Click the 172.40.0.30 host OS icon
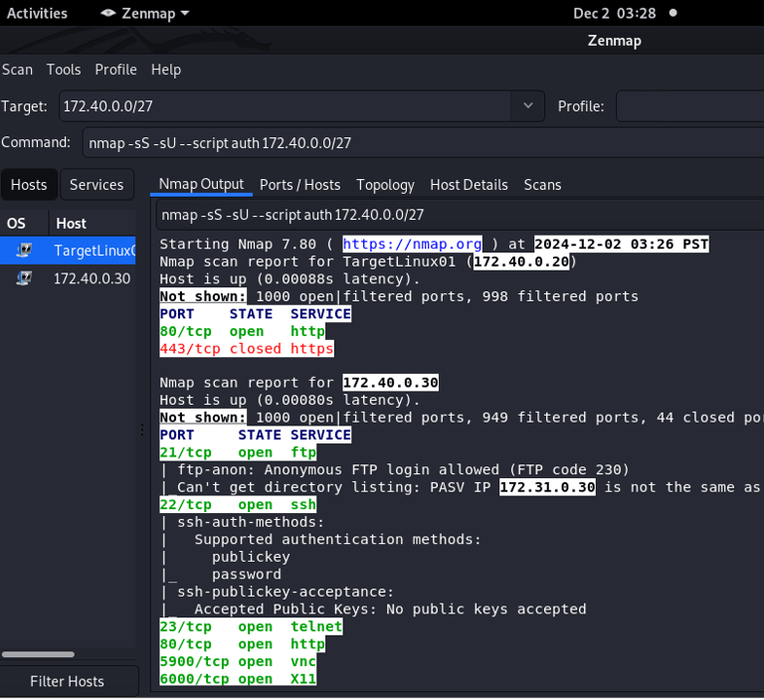 click(24, 278)
